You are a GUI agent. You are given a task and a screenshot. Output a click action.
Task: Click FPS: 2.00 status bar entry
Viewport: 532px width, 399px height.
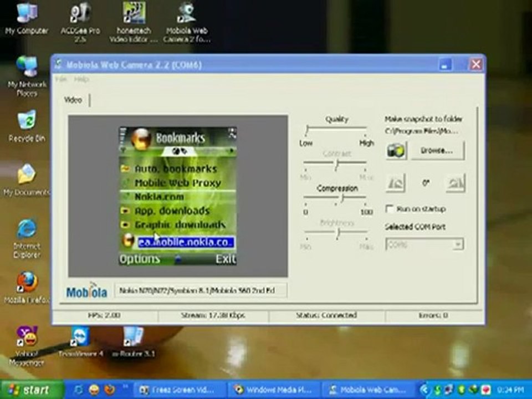pos(105,315)
